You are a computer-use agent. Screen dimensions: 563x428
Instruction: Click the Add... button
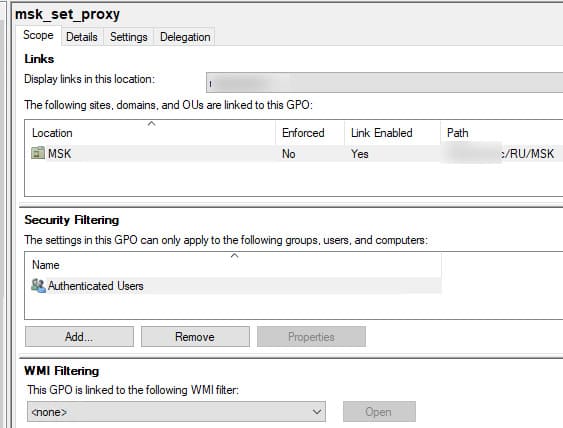[79, 336]
